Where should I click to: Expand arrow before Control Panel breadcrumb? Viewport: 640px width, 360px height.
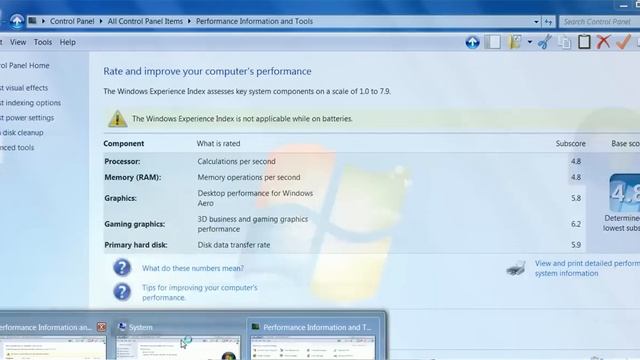coord(43,21)
